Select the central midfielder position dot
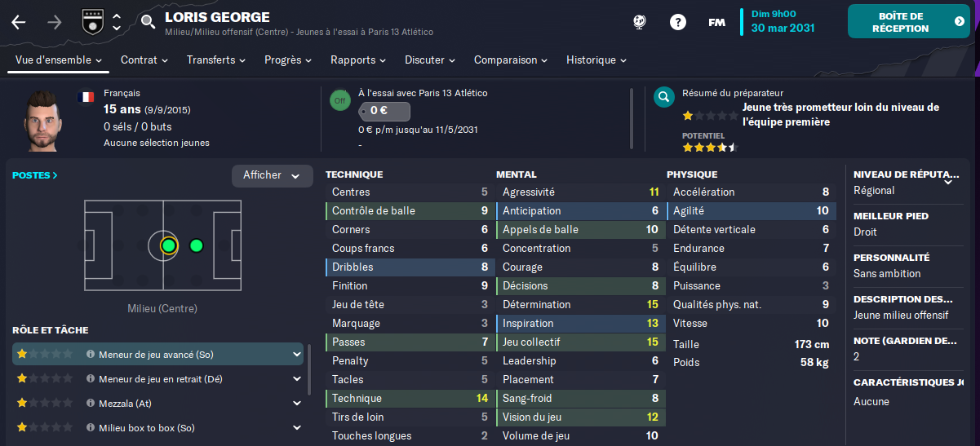980x446 pixels. (169, 245)
